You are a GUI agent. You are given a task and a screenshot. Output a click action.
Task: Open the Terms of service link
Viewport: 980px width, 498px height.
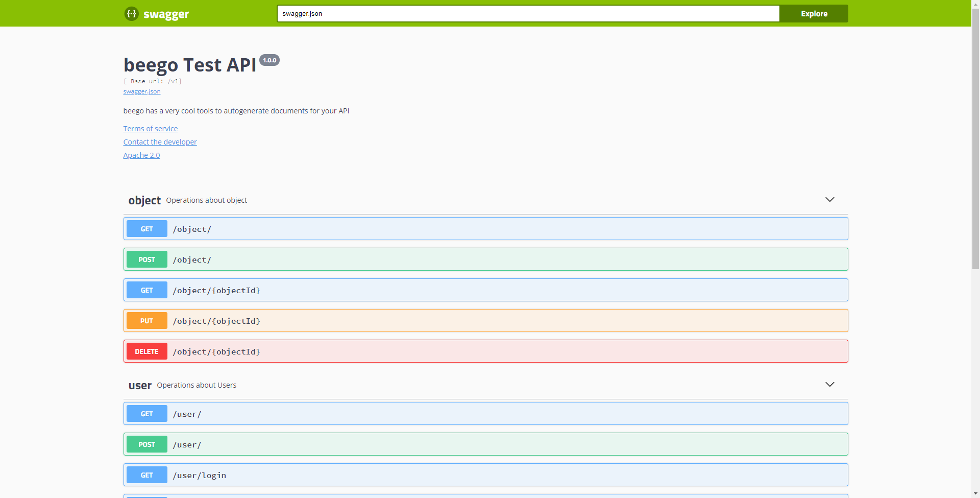(x=151, y=129)
